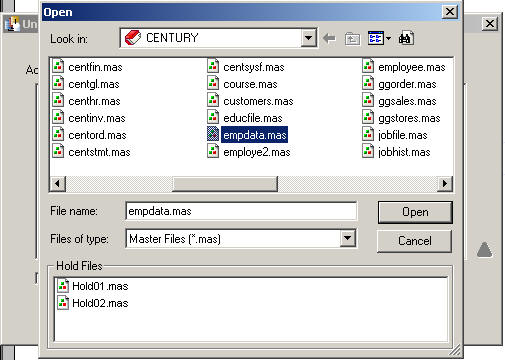The height and width of the screenshot is (360, 505).
Task: Select course.mas file icon
Action: (213, 83)
